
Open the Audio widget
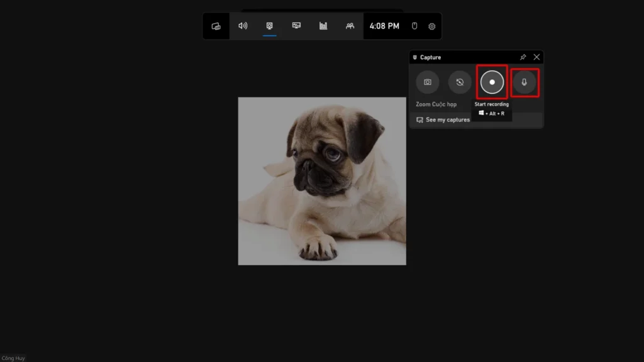pos(243,26)
